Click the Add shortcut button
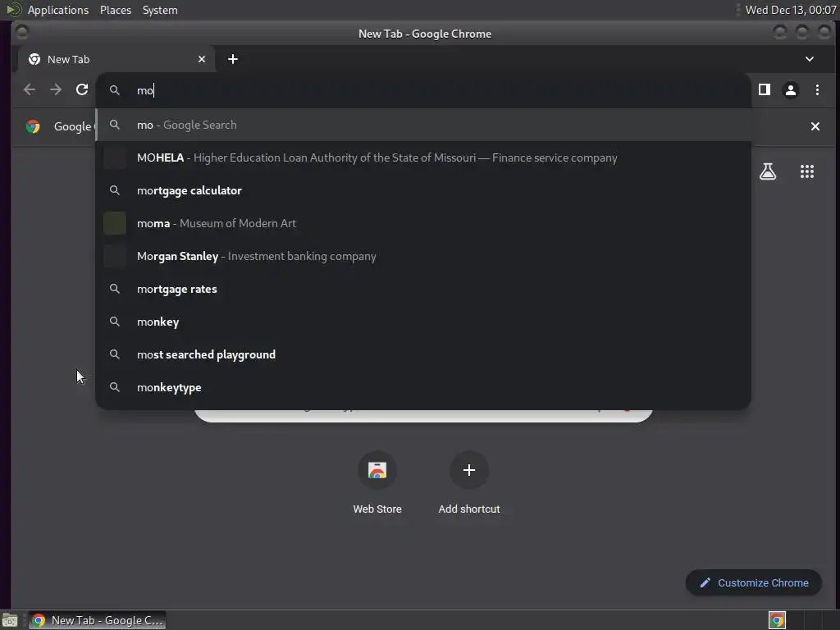Screen dimensions: 840x630 click(x=468, y=484)
